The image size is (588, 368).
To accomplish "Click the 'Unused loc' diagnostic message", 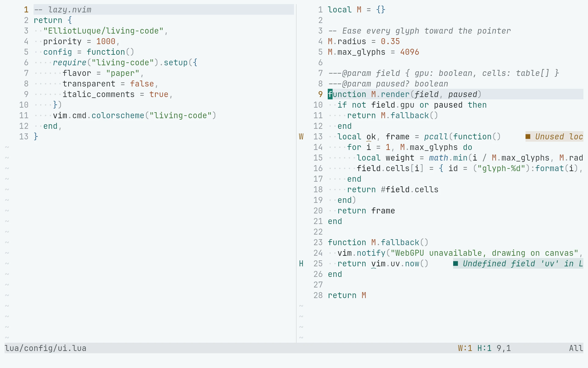I will [559, 137].
